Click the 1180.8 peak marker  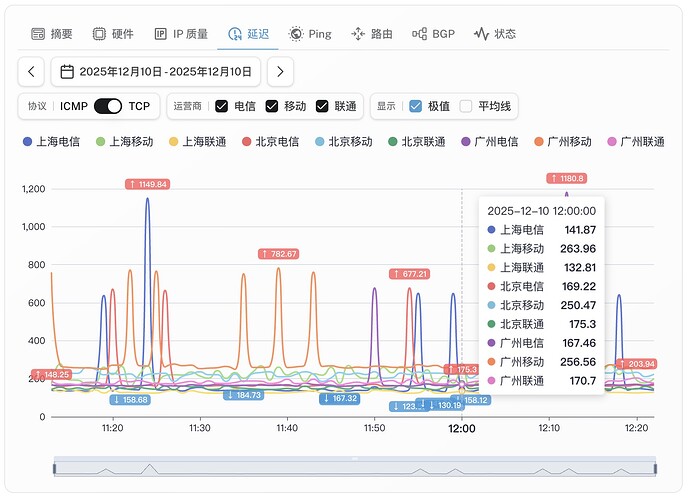click(567, 178)
